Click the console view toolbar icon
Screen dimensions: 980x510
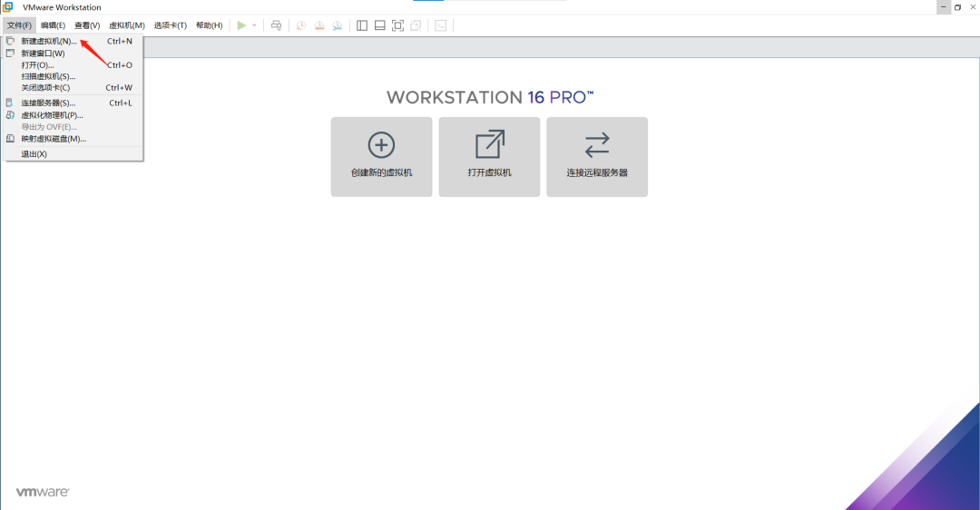pos(441,25)
